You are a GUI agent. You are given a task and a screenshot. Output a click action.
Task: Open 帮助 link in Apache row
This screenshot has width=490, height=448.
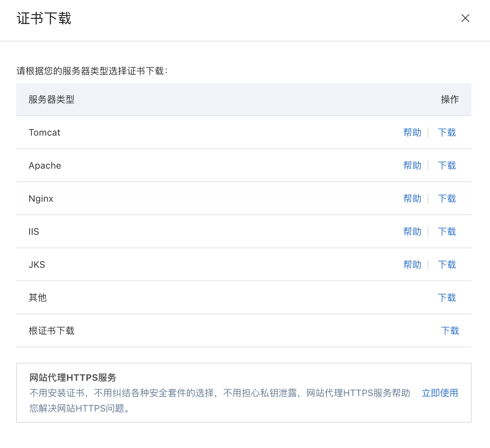(x=412, y=166)
